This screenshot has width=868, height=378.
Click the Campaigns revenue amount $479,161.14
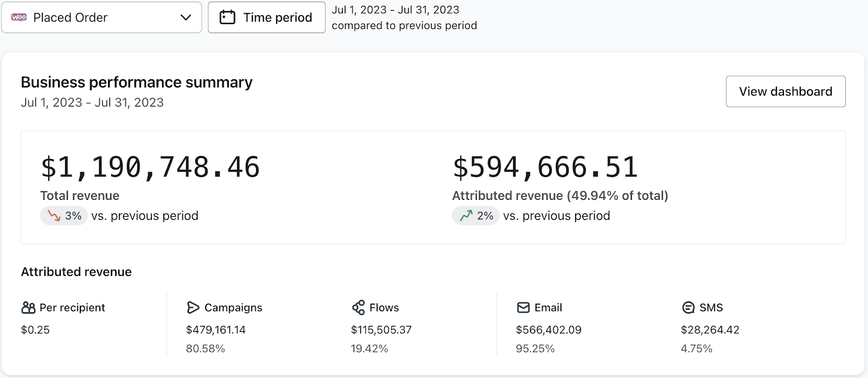pos(215,330)
